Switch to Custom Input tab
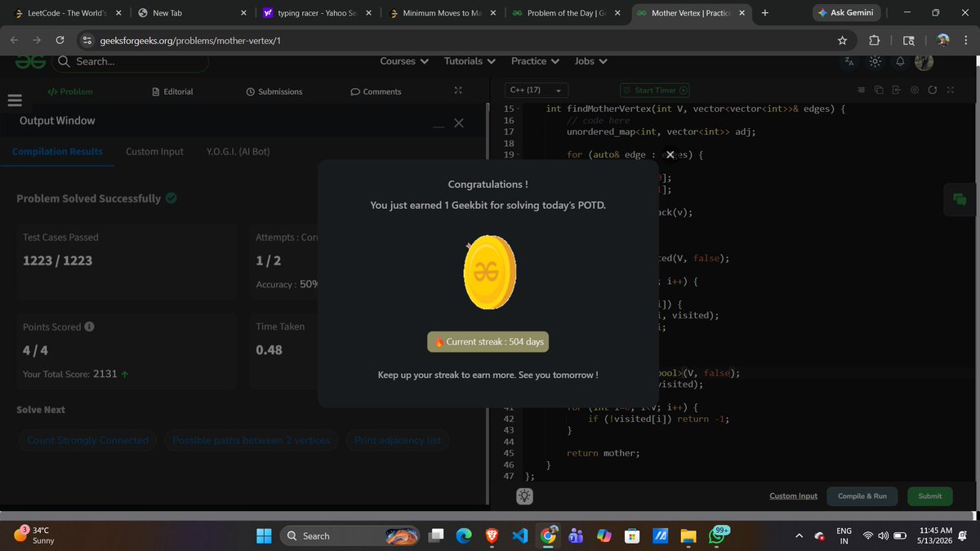Viewport: 980px width, 551px height. [154, 151]
